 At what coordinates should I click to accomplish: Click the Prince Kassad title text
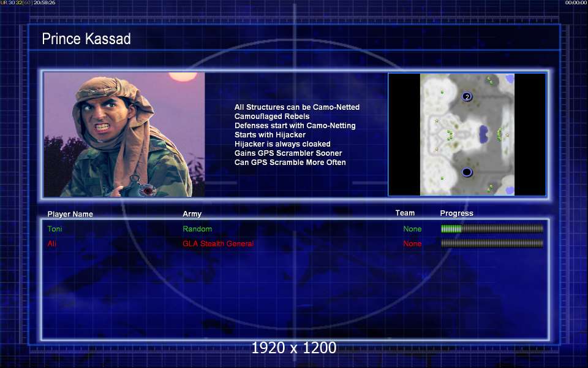[86, 39]
